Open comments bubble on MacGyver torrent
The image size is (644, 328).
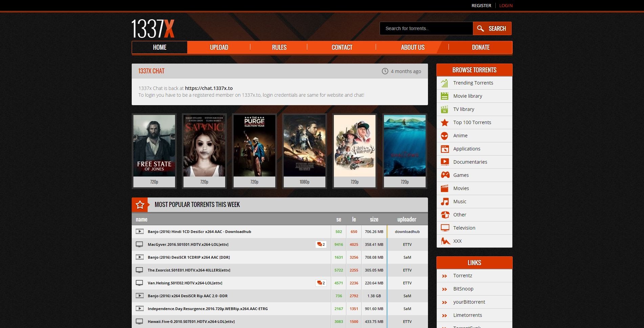point(321,244)
